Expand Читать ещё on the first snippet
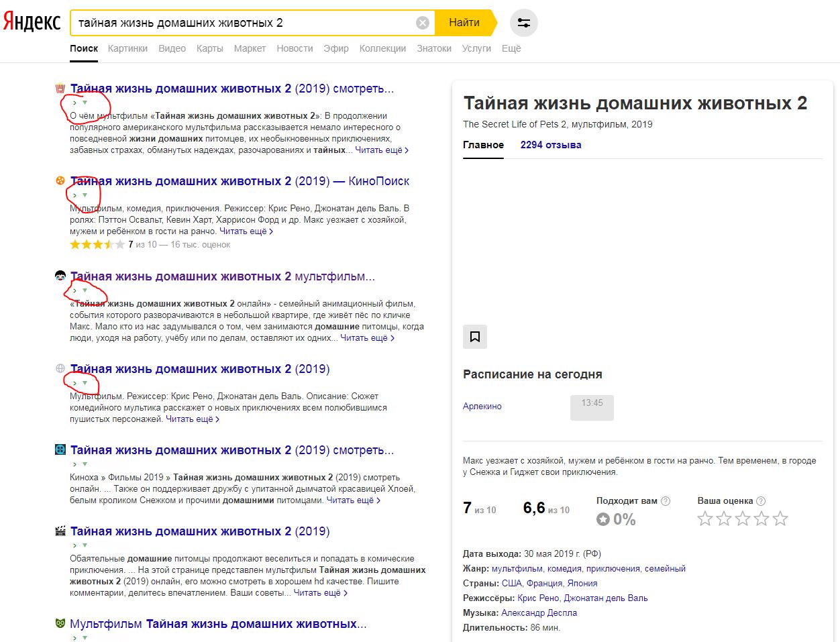This screenshot has width=840, height=642. coord(382,150)
